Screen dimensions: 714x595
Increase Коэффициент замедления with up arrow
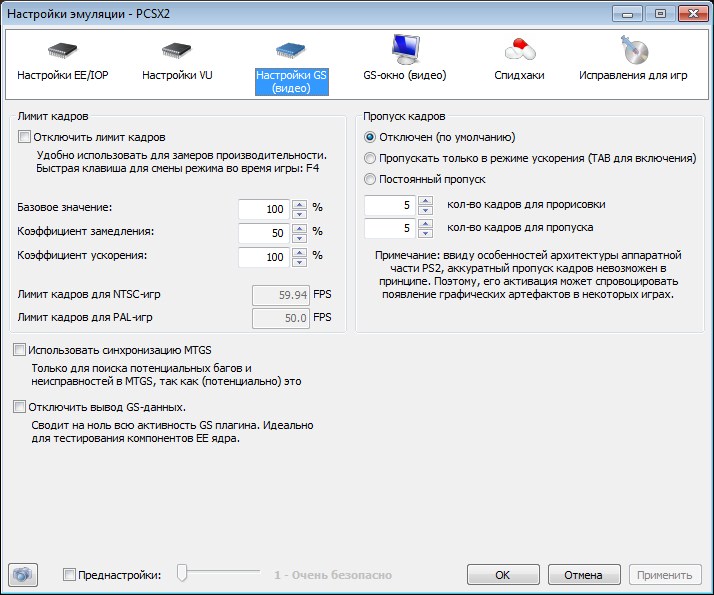coord(299,229)
